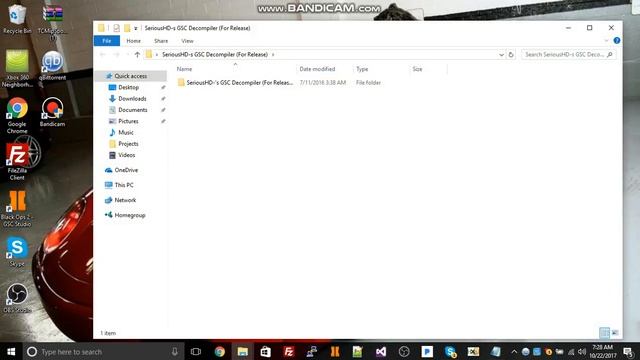Open the recent locations dropdown arrow
The height and width of the screenshot is (360, 640).
127,54
